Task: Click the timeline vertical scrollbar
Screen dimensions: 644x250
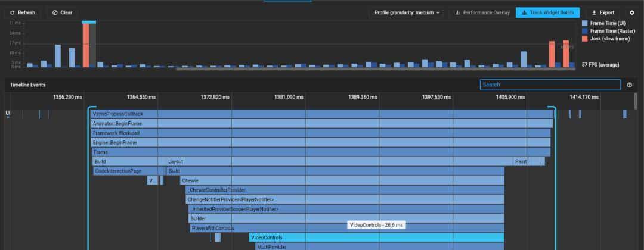Action: (635, 101)
